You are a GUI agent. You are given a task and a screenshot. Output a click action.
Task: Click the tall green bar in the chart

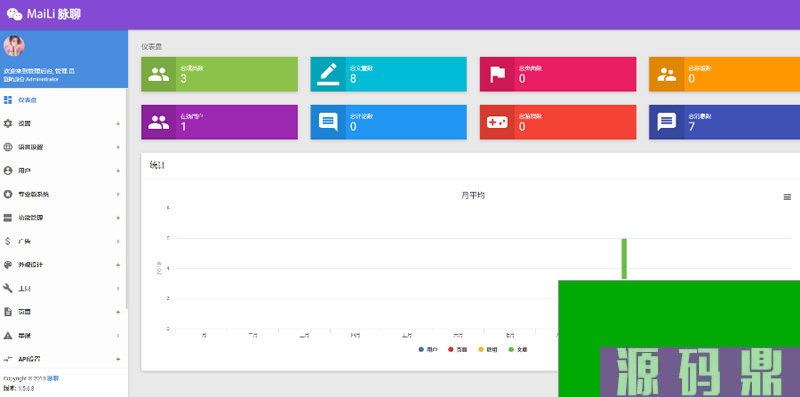click(x=623, y=259)
